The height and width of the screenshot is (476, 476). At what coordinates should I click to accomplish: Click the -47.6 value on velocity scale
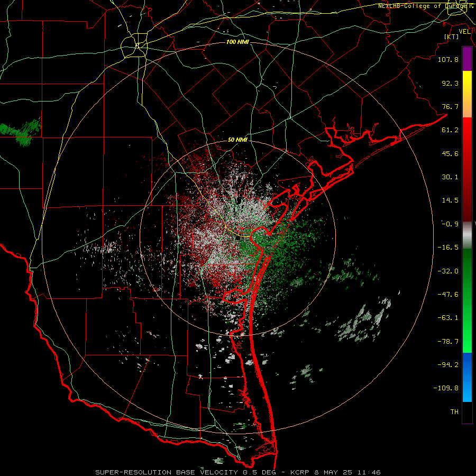[x=448, y=295]
